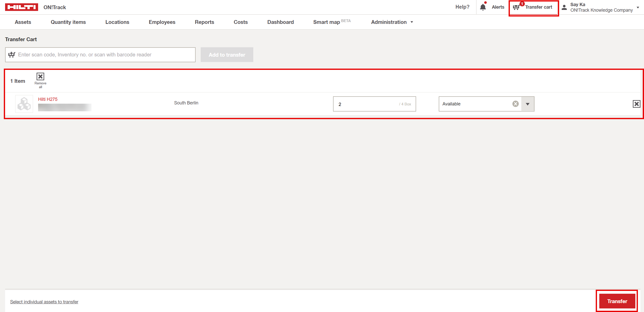Click the user profile avatar icon

click(x=564, y=7)
